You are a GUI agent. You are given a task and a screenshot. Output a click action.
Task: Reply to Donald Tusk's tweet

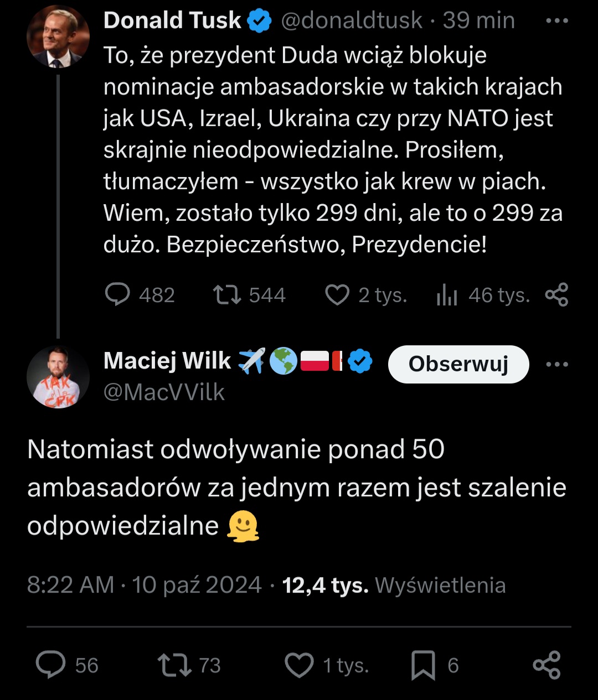pos(117,295)
